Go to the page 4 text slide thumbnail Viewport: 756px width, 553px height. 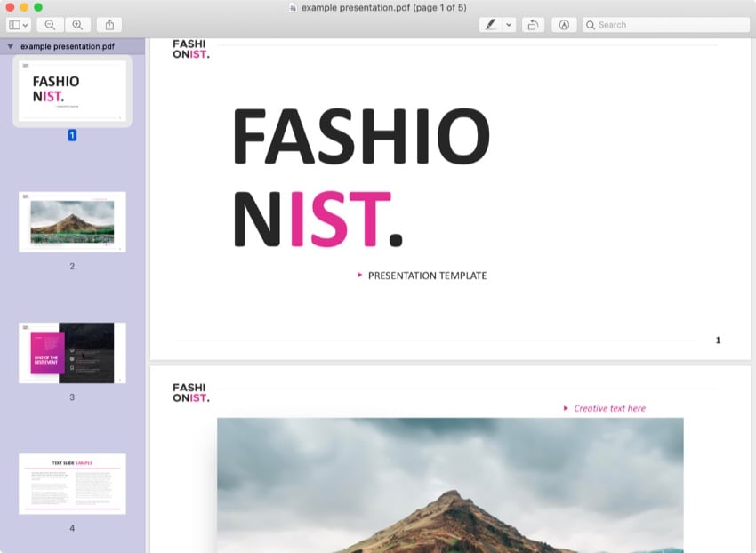(72, 484)
